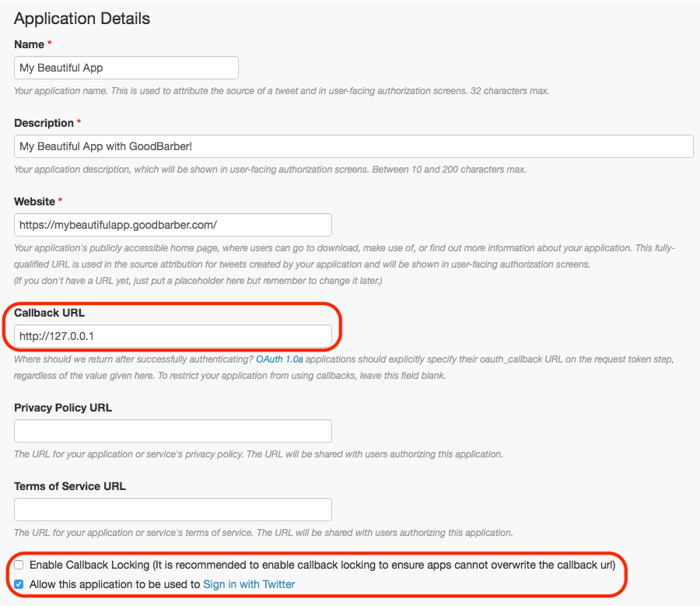
Task: Click the Privacy Policy URL label
Action: pyautogui.click(x=63, y=408)
